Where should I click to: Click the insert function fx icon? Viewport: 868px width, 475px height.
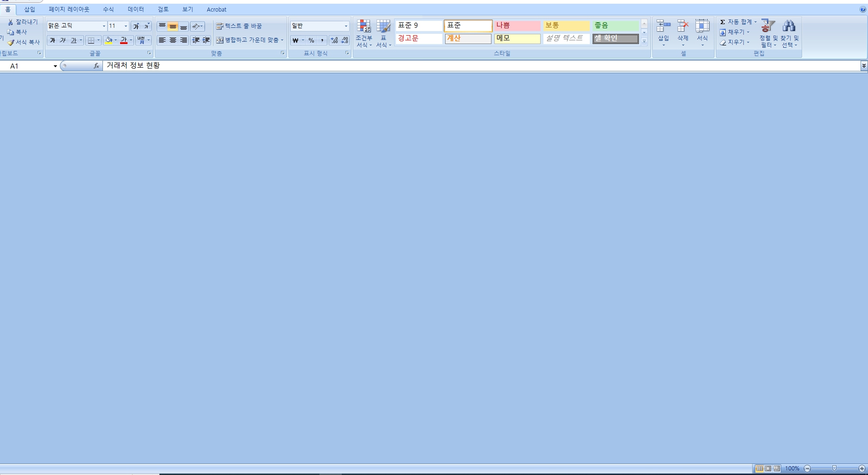coord(96,66)
